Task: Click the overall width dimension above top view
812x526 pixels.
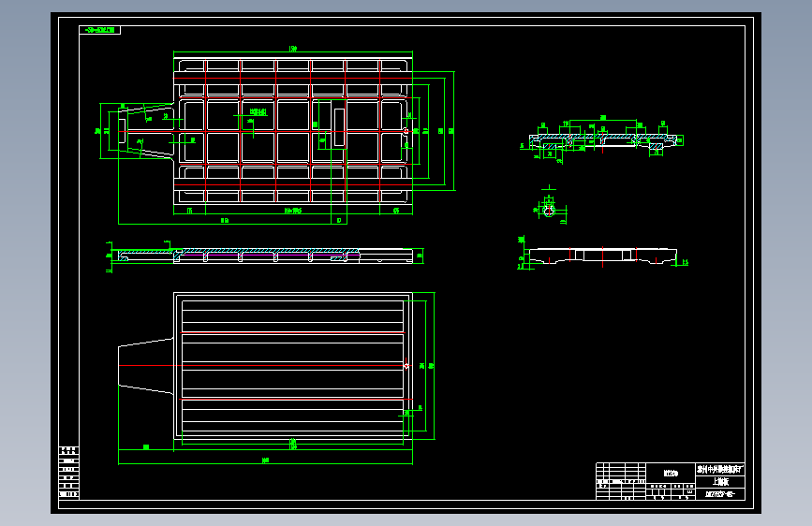Action: [293, 50]
